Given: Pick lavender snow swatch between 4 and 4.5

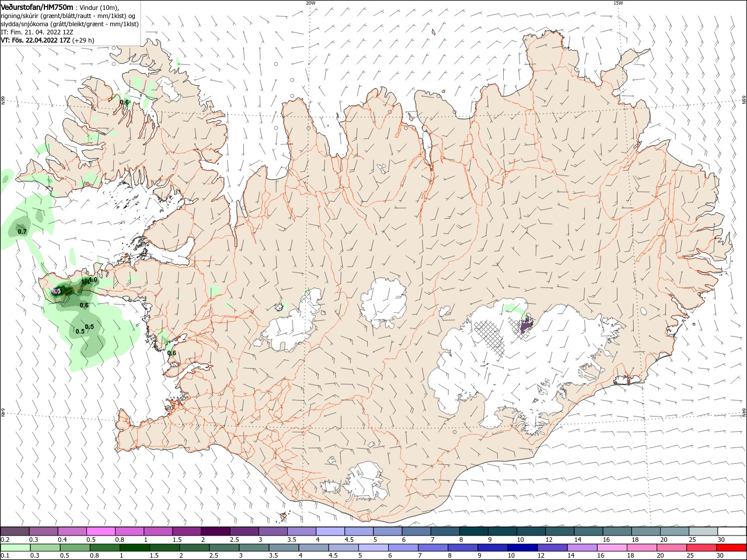Looking at the screenshot, I should click(x=330, y=531).
